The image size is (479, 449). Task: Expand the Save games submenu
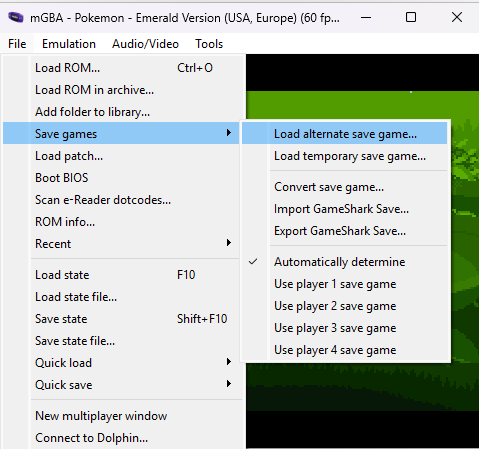(121, 134)
